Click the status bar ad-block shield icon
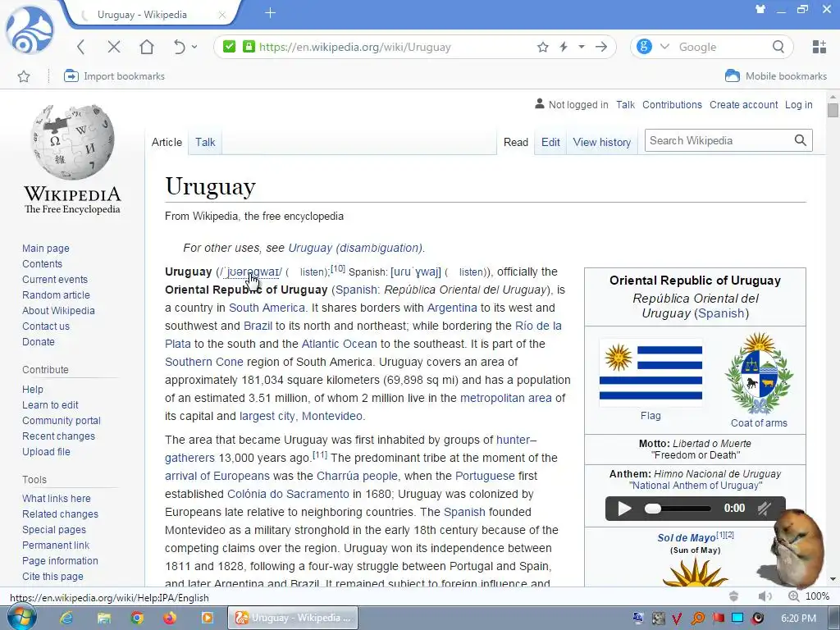 point(734,596)
